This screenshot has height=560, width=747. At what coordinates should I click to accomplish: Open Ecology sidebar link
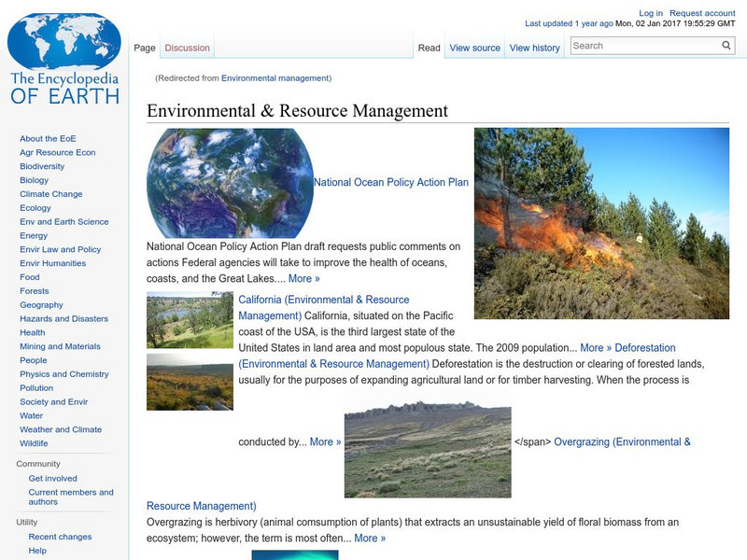35,207
